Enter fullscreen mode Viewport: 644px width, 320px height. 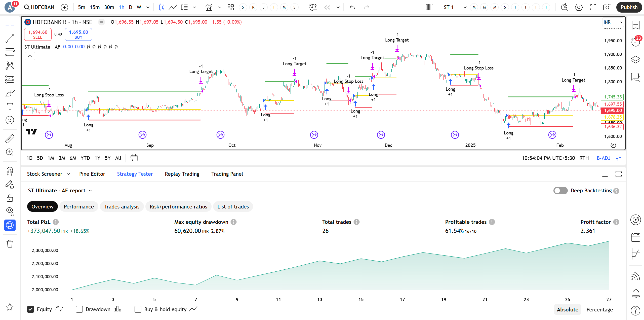pyautogui.click(x=593, y=7)
